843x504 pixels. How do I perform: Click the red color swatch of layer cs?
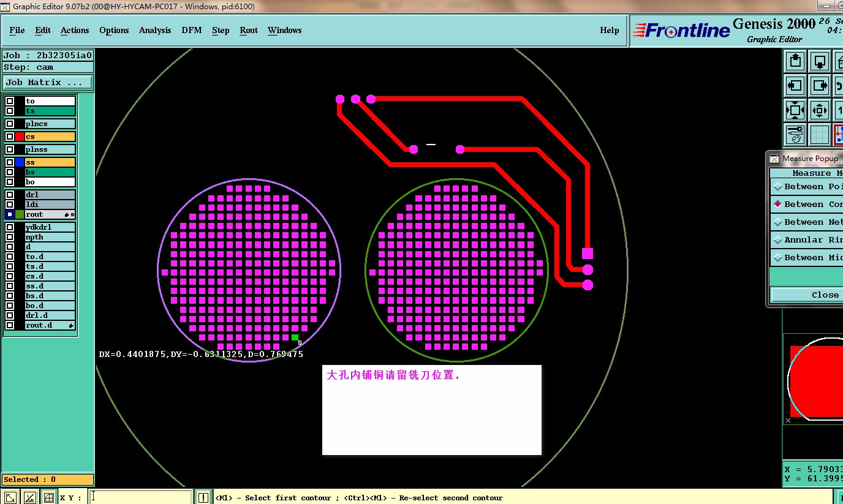click(x=20, y=137)
